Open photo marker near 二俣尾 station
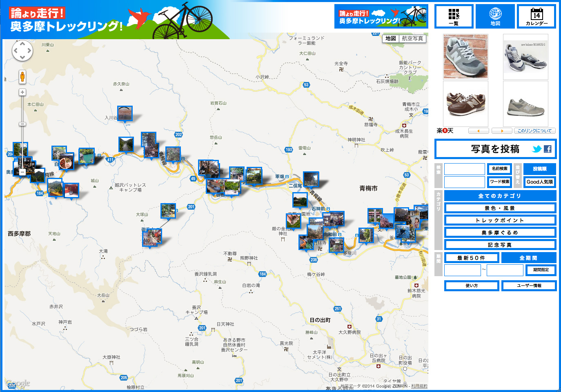The width and height of the screenshot is (561, 392). [311, 179]
